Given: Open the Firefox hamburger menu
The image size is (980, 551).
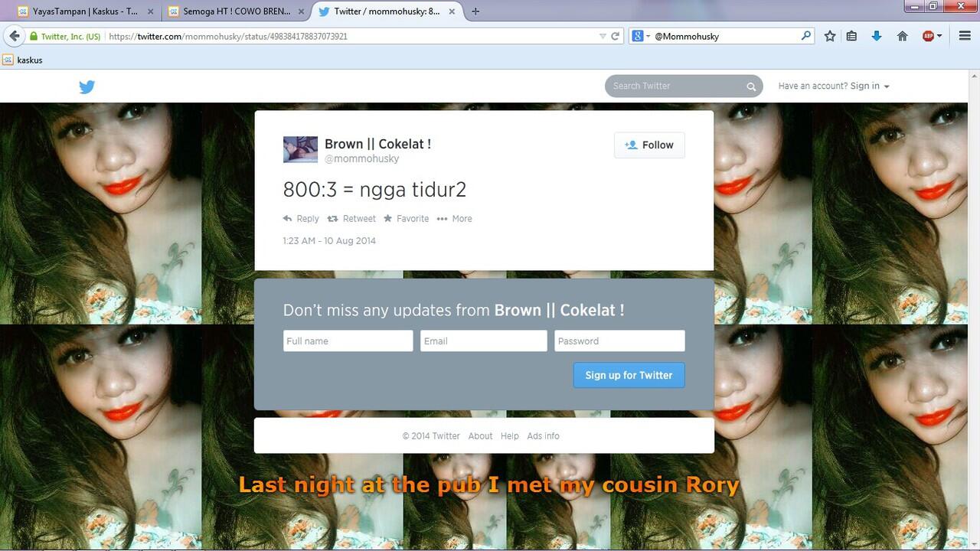Looking at the screenshot, I should (965, 36).
